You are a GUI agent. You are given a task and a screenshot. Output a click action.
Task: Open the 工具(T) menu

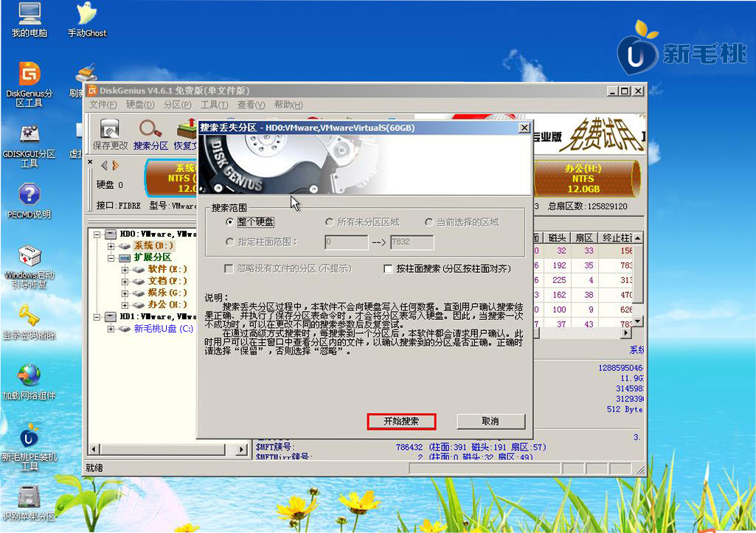click(x=214, y=105)
